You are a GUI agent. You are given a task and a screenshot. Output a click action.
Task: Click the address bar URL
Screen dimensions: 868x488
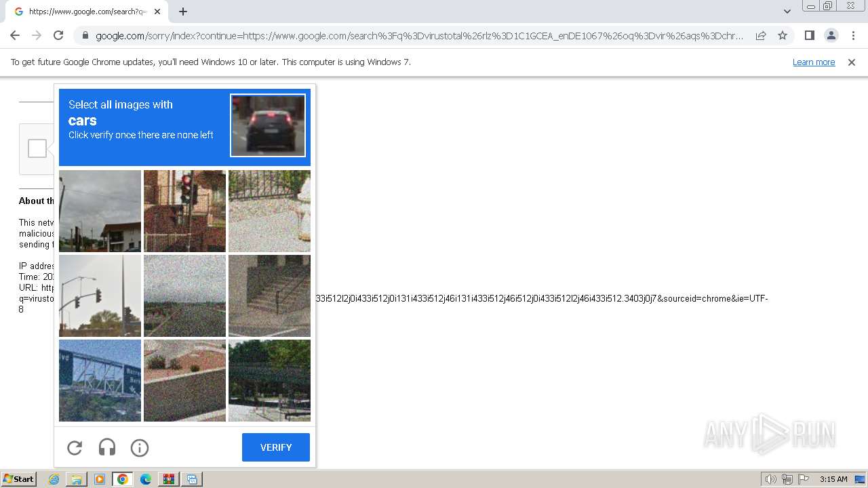pos(419,36)
